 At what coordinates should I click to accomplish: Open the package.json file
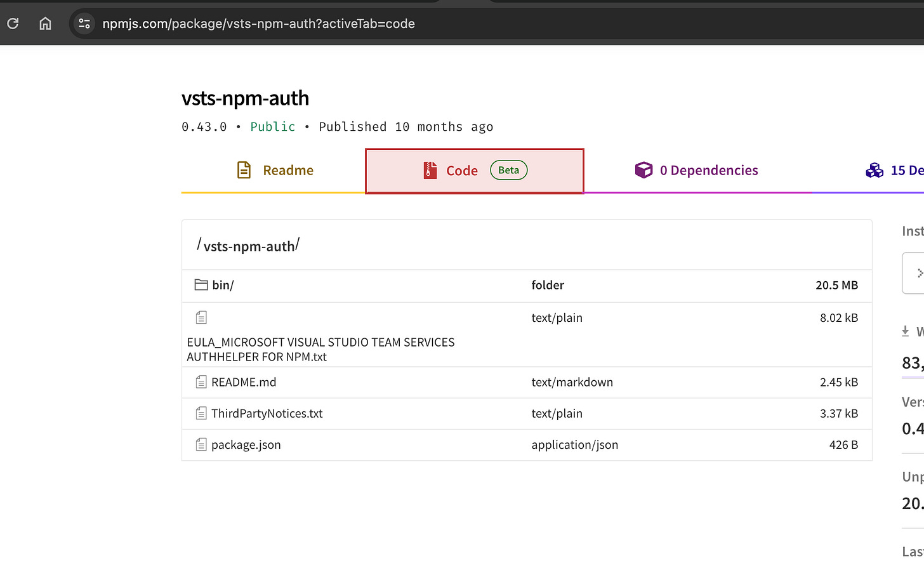tap(246, 444)
